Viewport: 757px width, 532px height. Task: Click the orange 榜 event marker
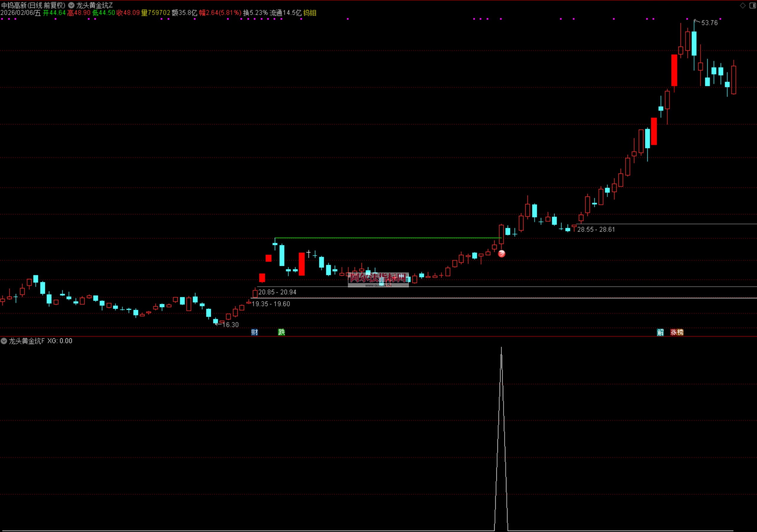pyautogui.click(x=680, y=332)
